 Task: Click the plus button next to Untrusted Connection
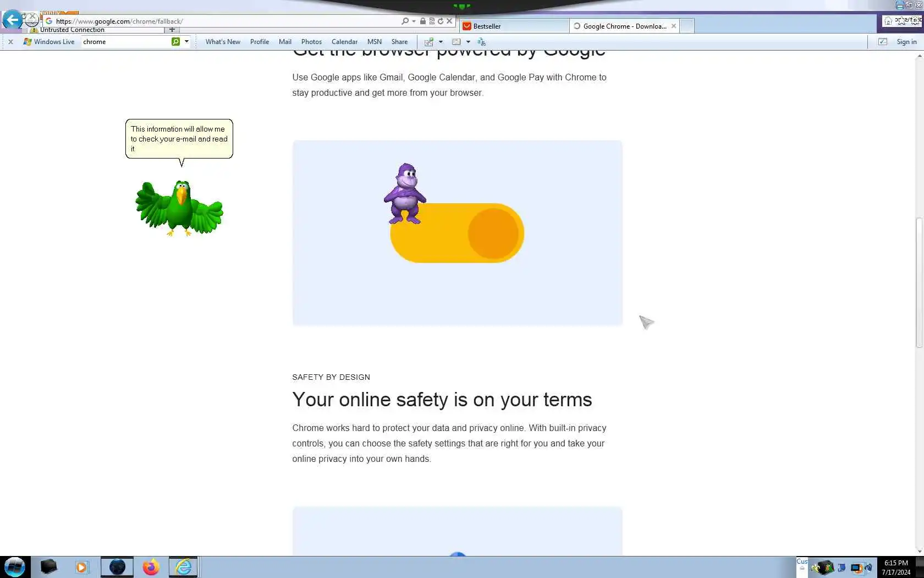point(172,30)
